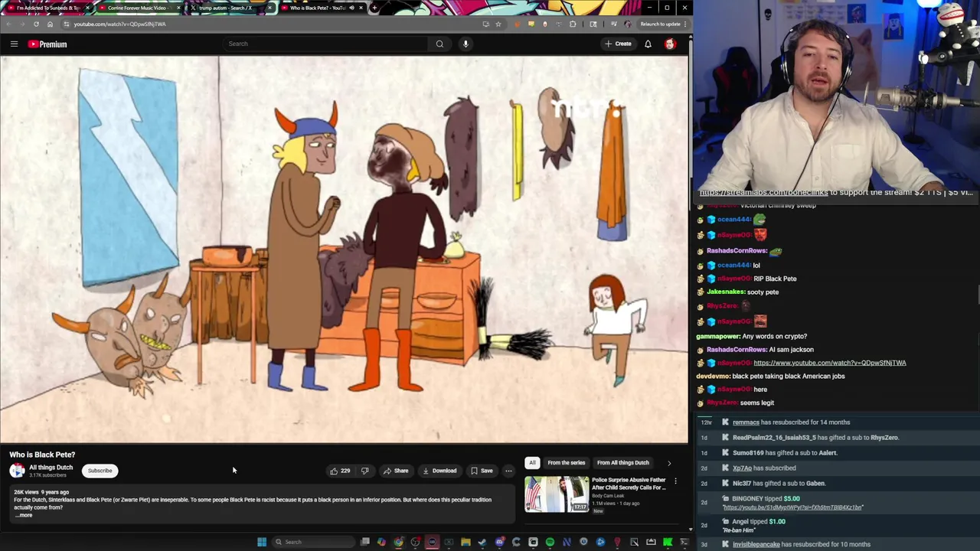Show more chips with right arrow
The width and height of the screenshot is (980, 551).
pos(669,462)
